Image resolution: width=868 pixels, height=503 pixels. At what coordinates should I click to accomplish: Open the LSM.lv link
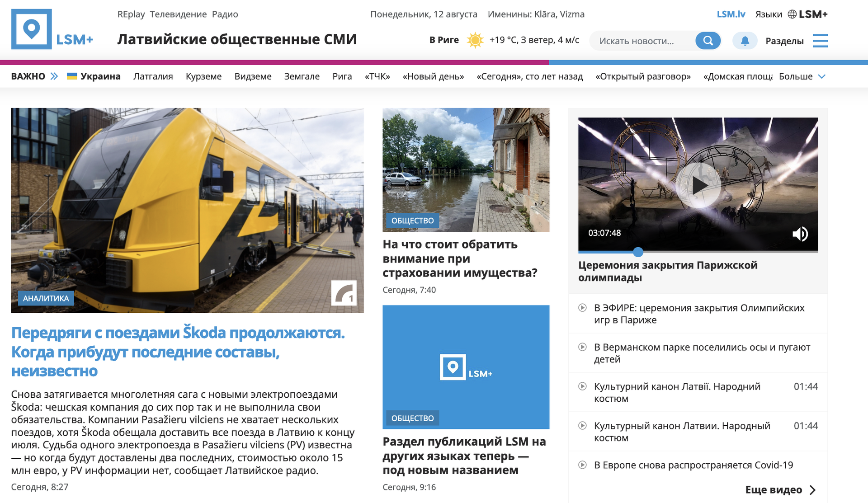click(x=731, y=14)
